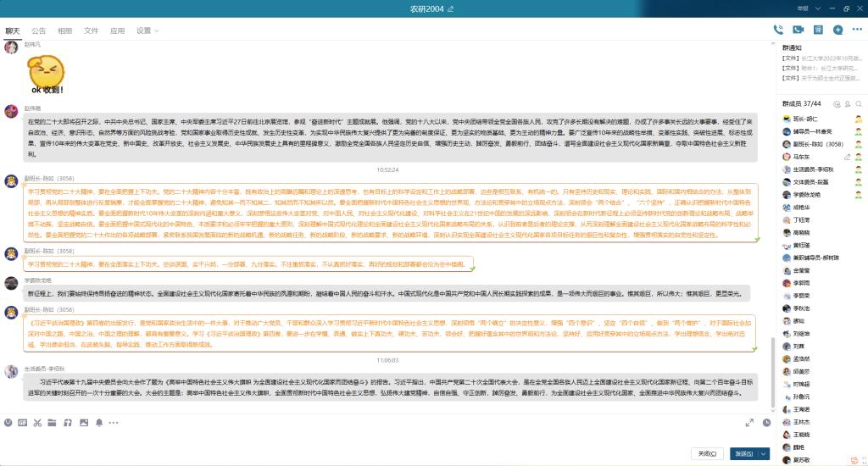The height and width of the screenshot is (466, 868).
Task: Start a group voice call
Action: pyautogui.click(x=777, y=30)
